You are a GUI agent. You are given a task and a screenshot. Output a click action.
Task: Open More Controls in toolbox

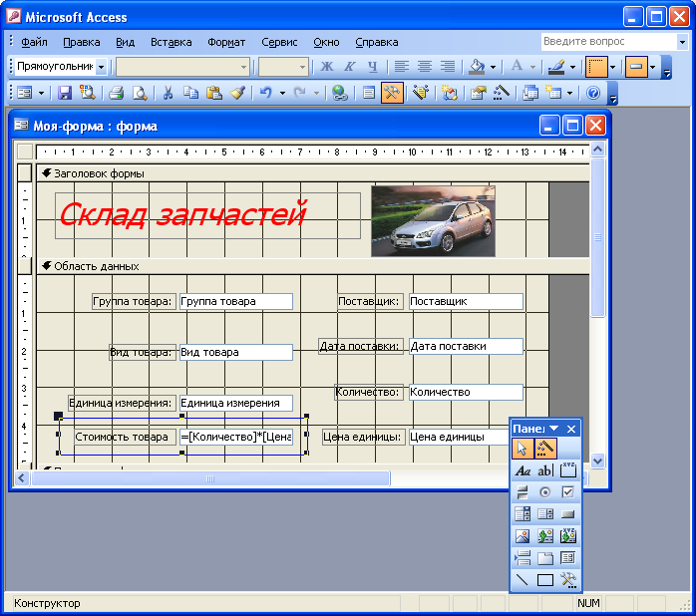pos(568,579)
